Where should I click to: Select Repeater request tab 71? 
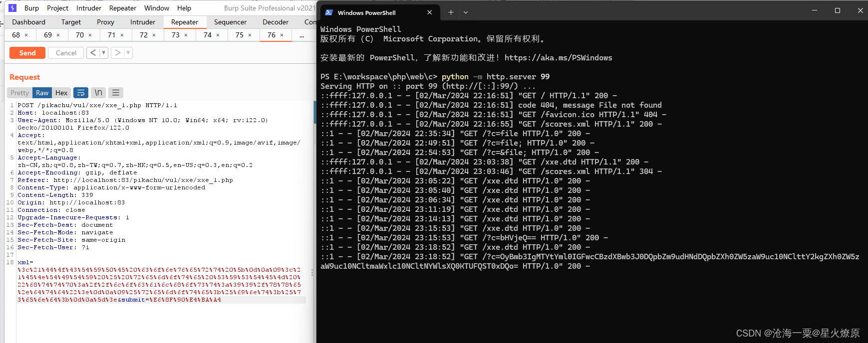click(112, 35)
